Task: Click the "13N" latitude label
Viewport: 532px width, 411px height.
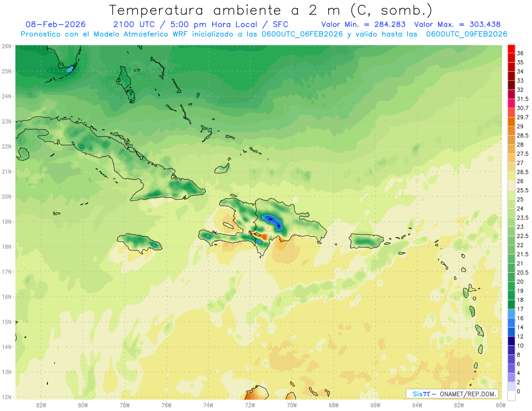Action: click(x=6, y=372)
